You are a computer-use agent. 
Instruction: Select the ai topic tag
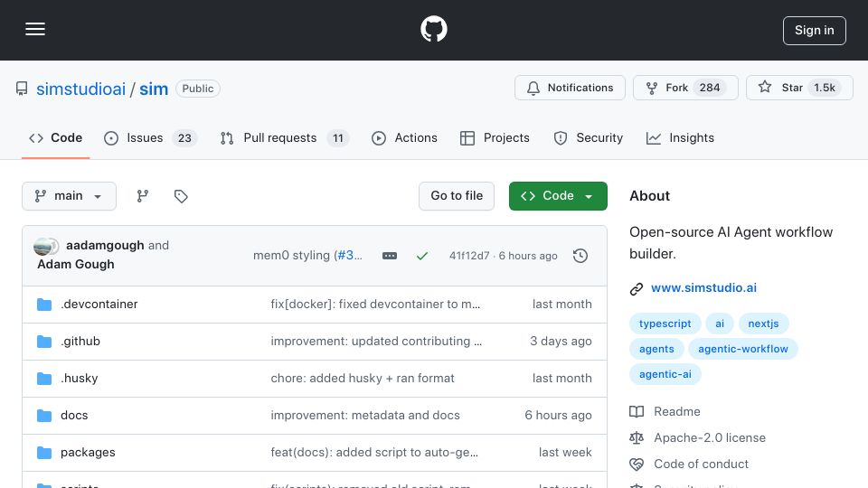pos(720,324)
